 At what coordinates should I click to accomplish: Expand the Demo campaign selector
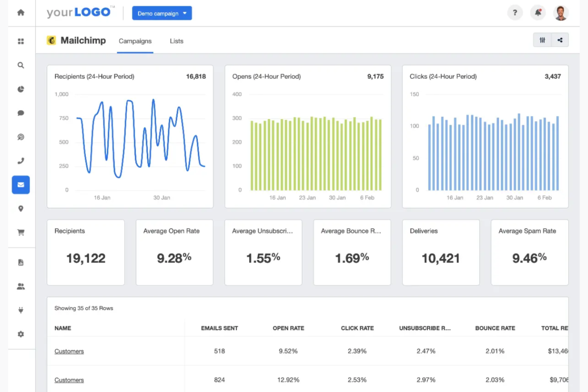[x=162, y=13]
